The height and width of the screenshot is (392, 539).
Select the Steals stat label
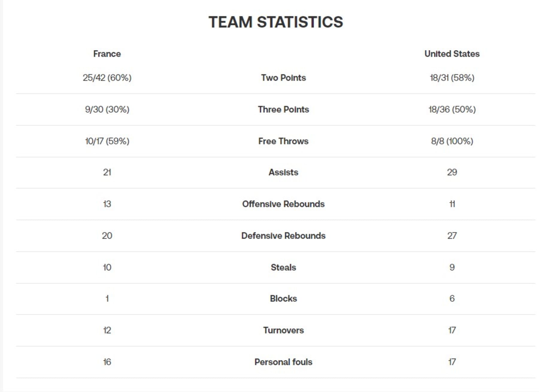point(283,268)
